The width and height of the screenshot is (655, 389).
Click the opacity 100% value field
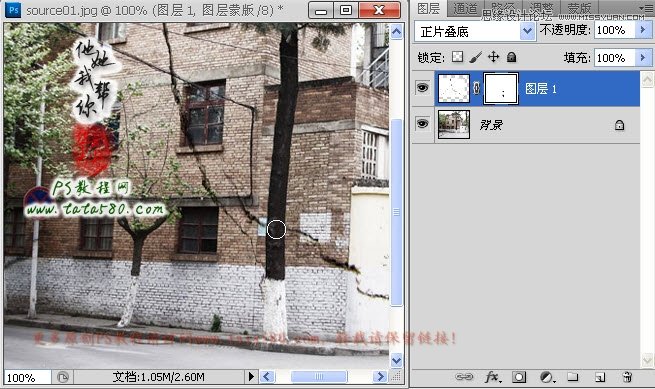coord(614,30)
